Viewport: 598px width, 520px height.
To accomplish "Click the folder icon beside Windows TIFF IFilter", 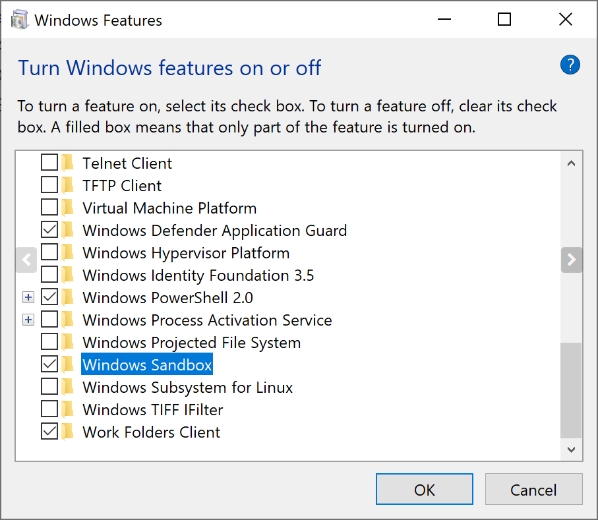I will pos(68,409).
